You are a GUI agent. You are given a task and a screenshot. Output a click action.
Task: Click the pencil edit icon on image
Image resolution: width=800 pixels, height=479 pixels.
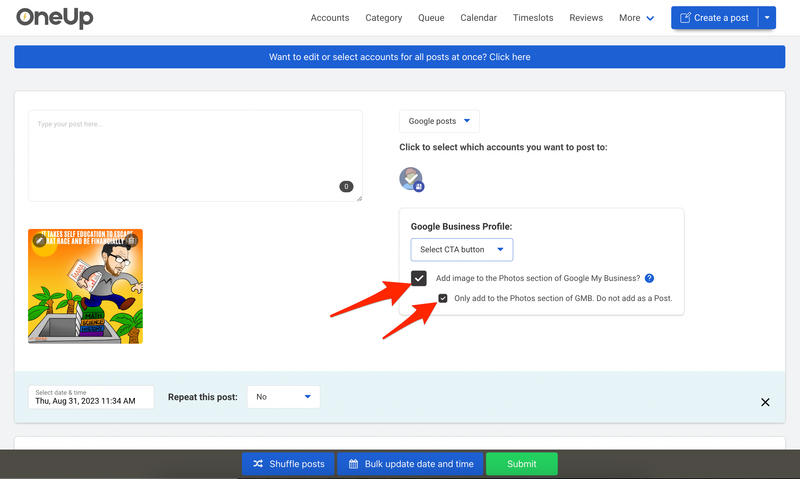point(39,240)
